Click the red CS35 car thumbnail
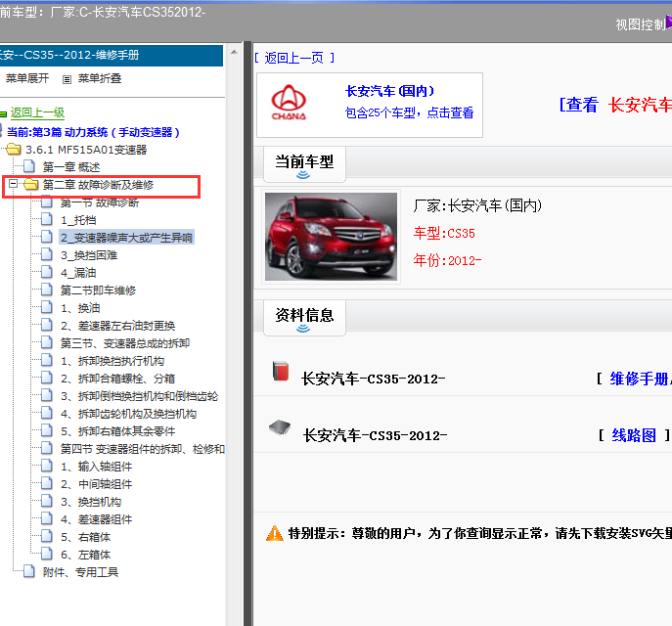The image size is (672, 626). 331,237
